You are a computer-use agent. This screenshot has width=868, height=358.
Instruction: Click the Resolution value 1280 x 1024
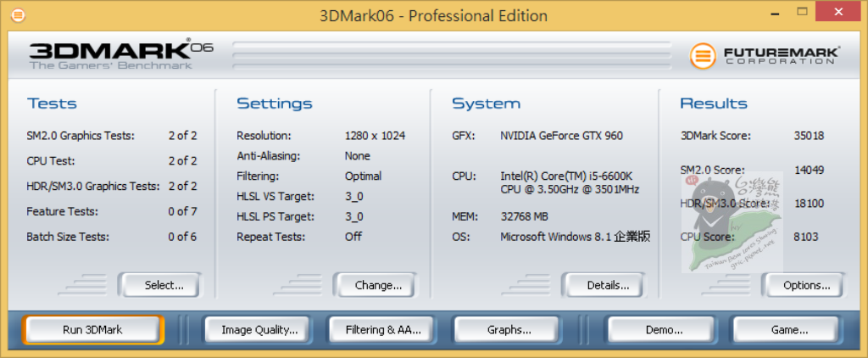375,136
